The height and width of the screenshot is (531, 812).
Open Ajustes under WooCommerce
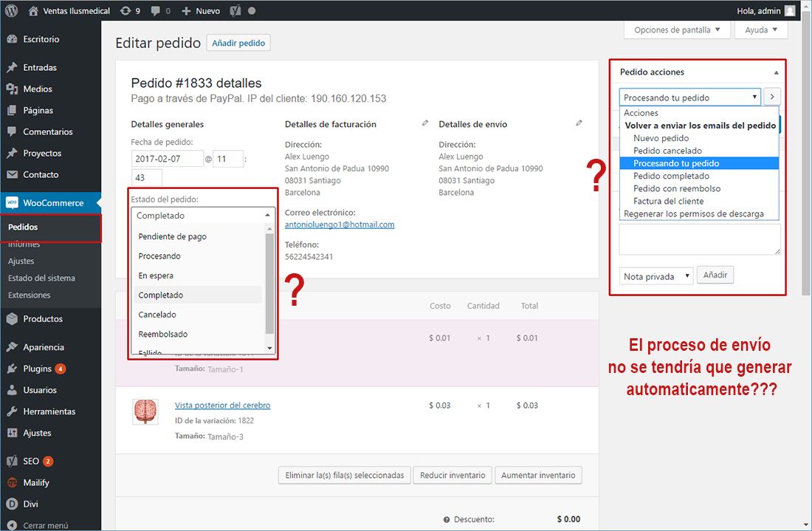[x=21, y=261]
